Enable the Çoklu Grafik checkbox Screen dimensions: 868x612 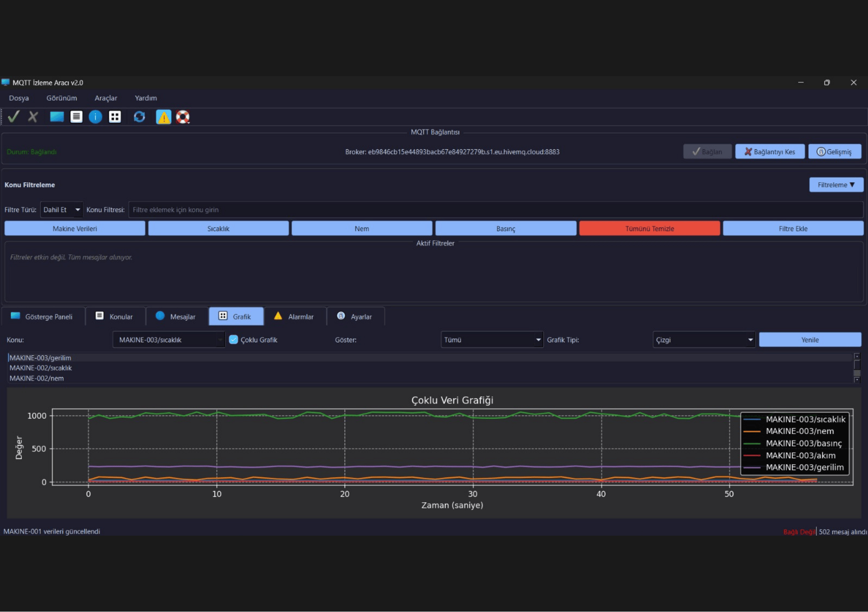pos(233,340)
